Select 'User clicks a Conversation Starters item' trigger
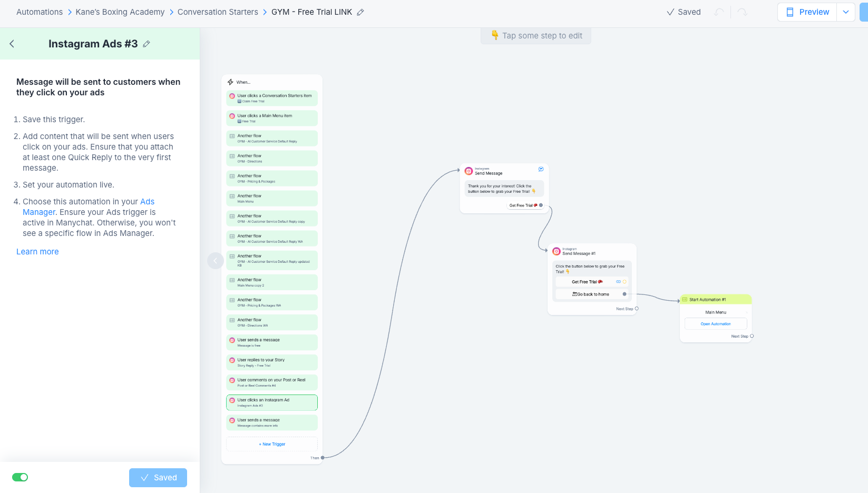 pyautogui.click(x=272, y=98)
